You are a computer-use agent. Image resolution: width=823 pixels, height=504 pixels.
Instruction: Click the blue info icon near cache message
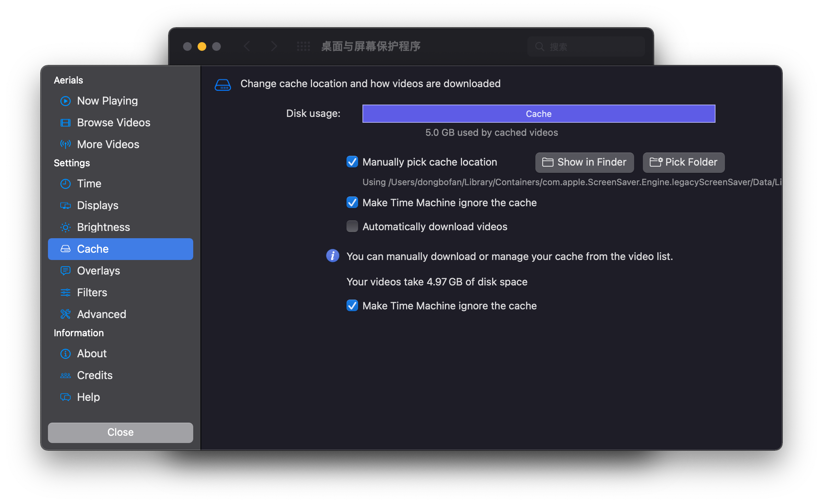click(332, 256)
